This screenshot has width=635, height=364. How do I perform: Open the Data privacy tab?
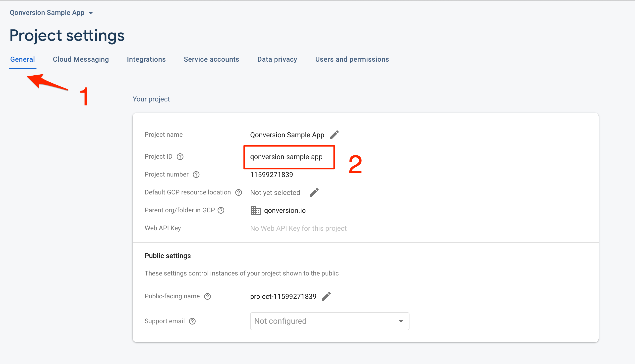[277, 59]
